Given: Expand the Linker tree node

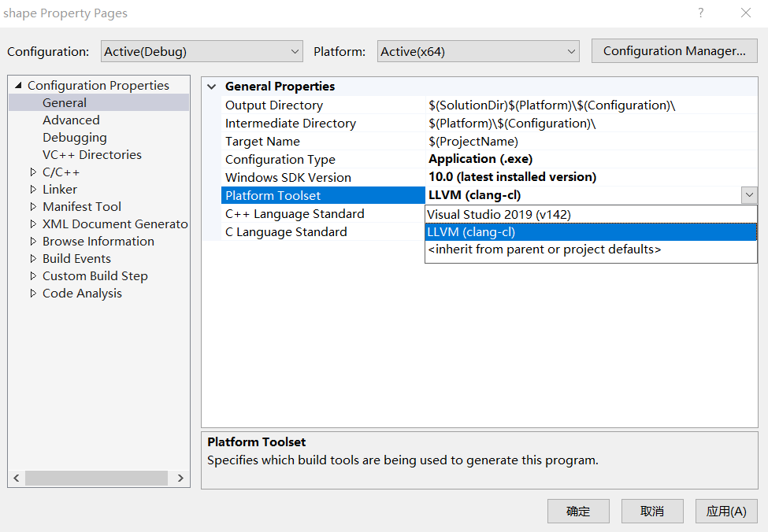Looking at the screenshot, I should tap(34, 189).
